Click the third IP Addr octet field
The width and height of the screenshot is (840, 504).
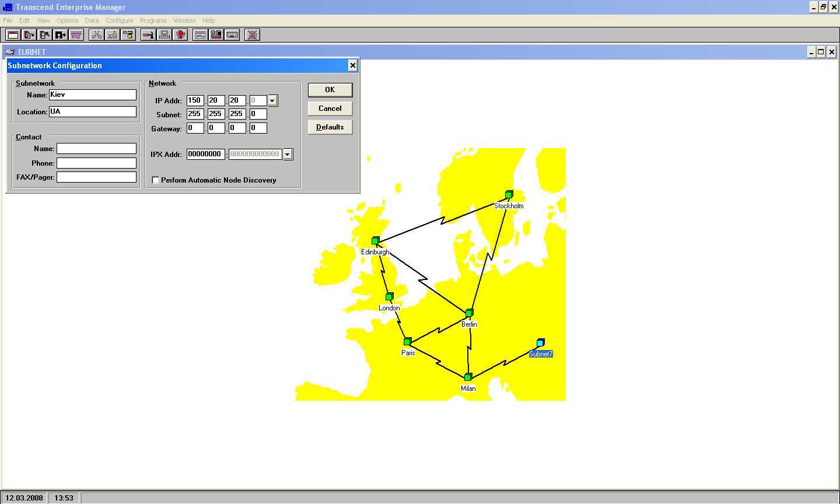click(237, 101)
